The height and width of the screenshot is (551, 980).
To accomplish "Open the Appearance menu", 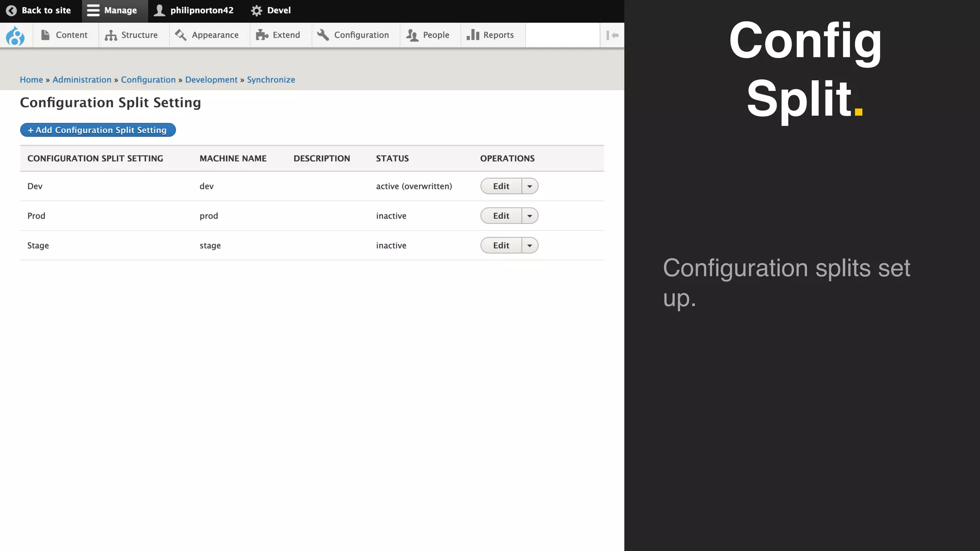I will point(210,35).
